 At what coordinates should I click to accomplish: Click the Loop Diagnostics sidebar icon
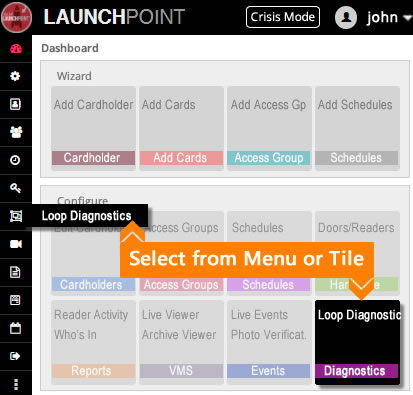16,216
